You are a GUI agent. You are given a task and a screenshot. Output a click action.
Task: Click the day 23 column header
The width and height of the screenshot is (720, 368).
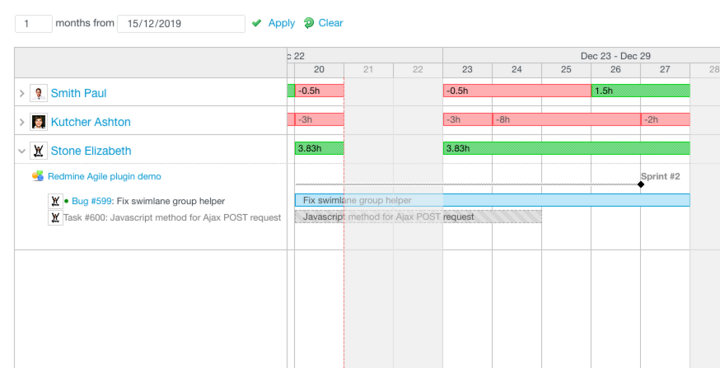(467, 70)
